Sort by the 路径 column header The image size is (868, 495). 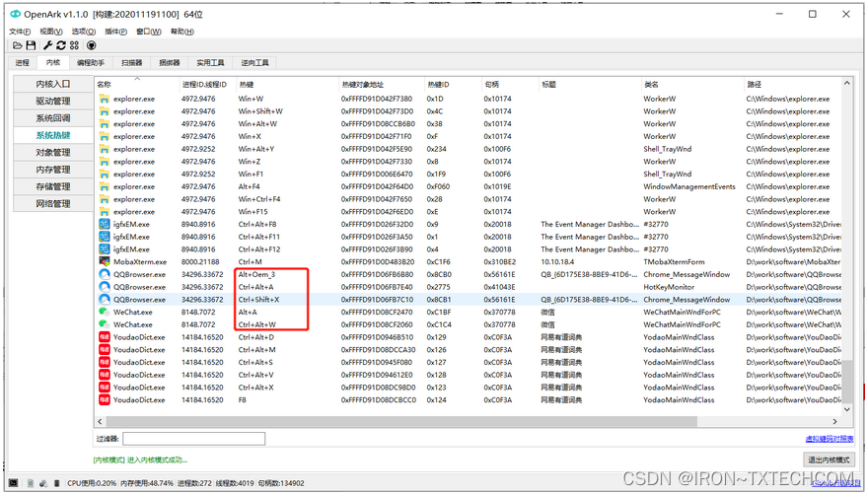point(792,84)
